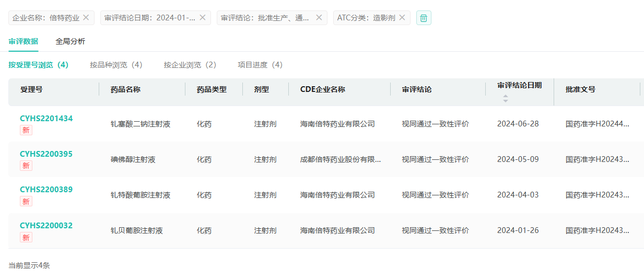Open acceptance number CYHS2200032

[46, 226]
